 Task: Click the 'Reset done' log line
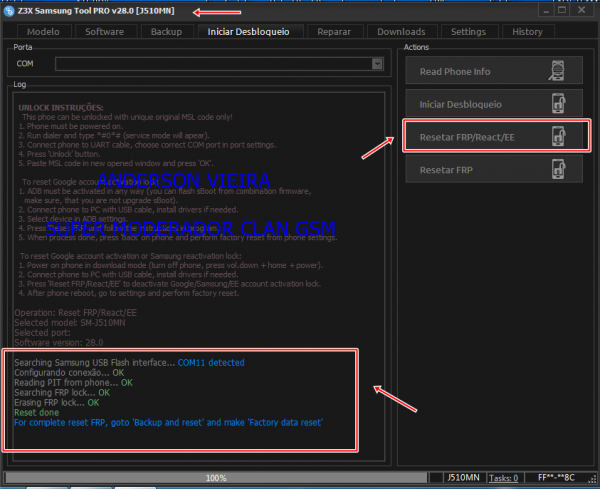pyautogui.click(x=37, y=412)
